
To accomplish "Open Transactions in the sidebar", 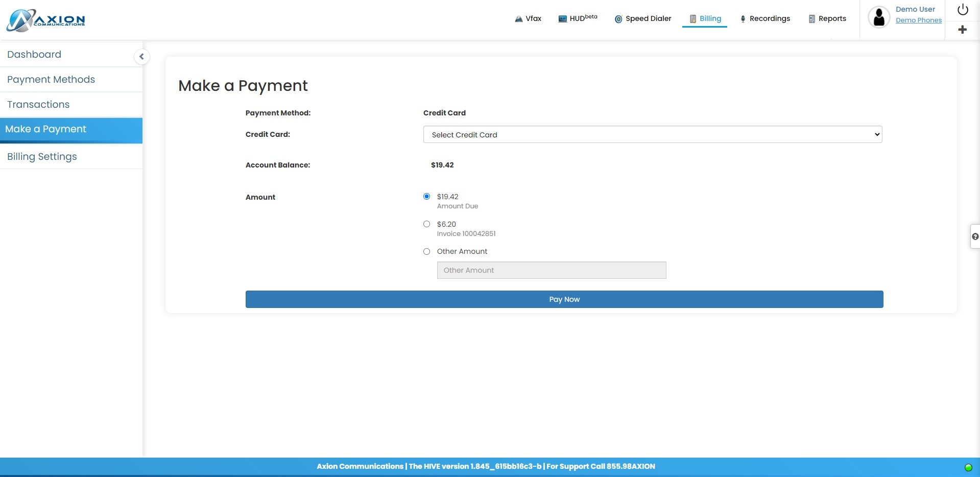I will pos(71,104).
